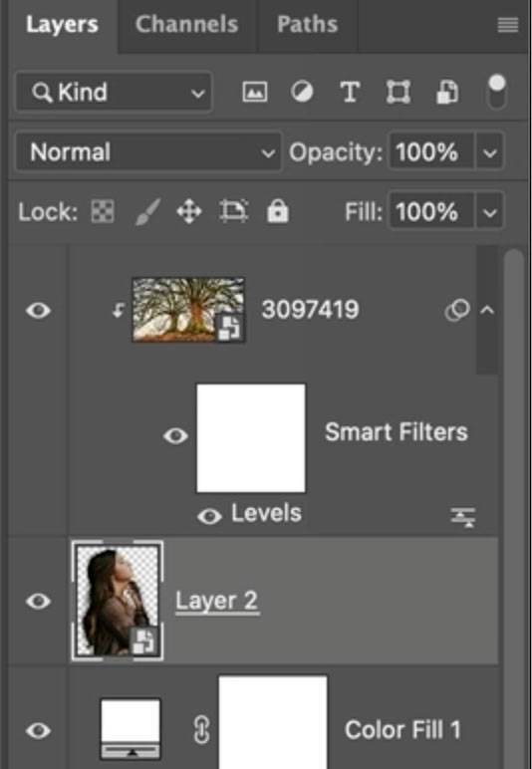Select the Color Fill 1 color thumbnail
532x769 pixels.
pos(131,729)
